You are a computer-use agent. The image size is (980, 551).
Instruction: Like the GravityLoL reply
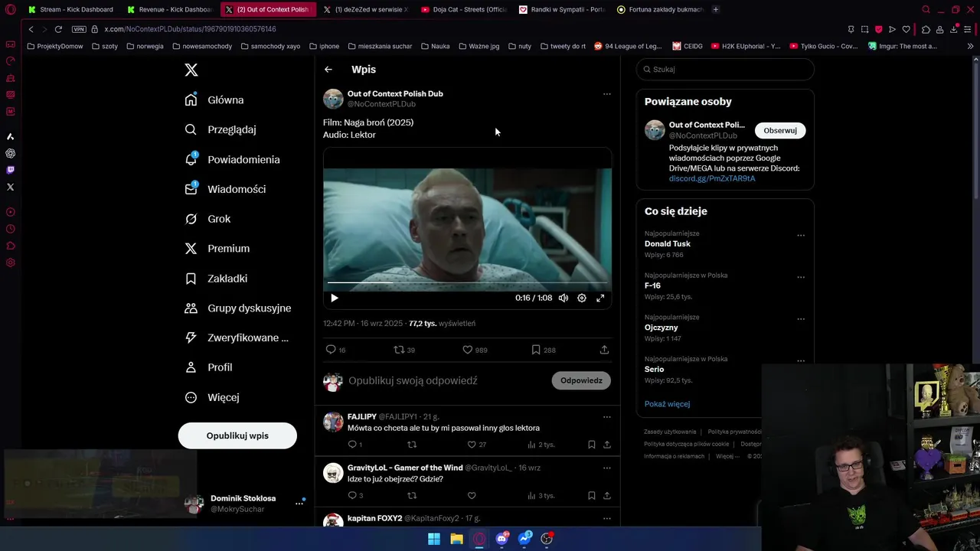[x=472, y=496]
